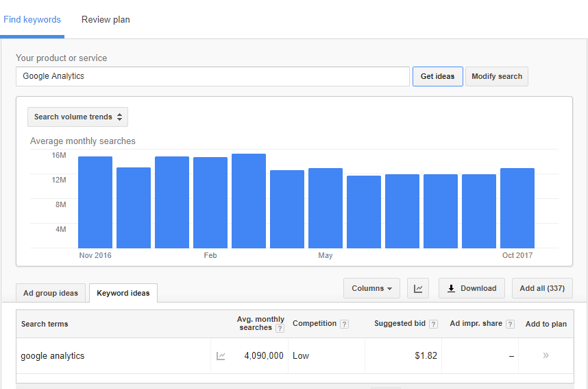Click Add all (337) button

point(541,288)
